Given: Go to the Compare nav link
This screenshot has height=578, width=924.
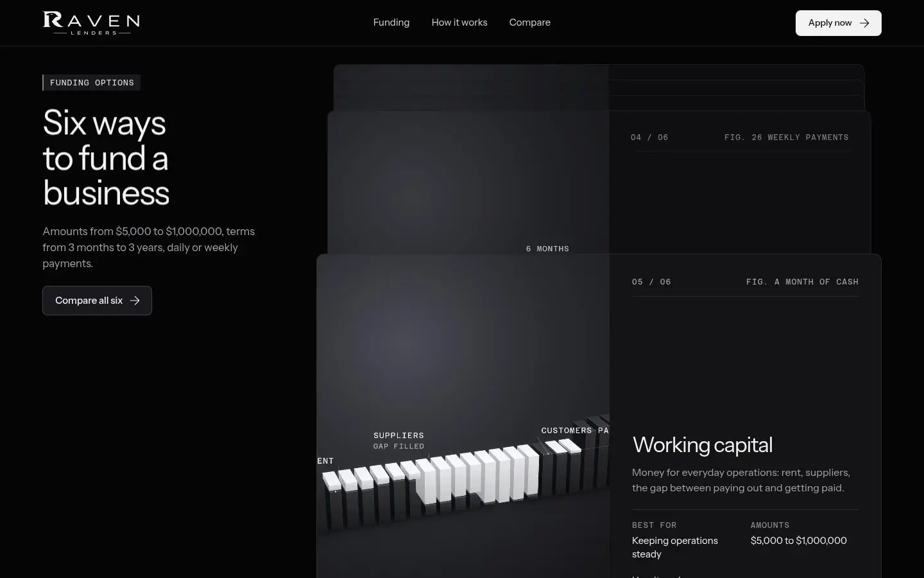Looking at the screenshot, I should 530,22.
